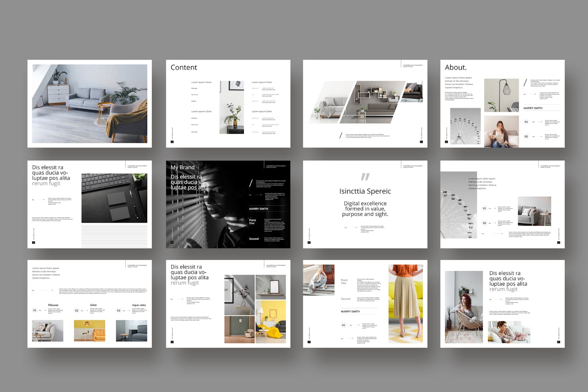Click the 02 number badge beside Gitot

[77, 311]
